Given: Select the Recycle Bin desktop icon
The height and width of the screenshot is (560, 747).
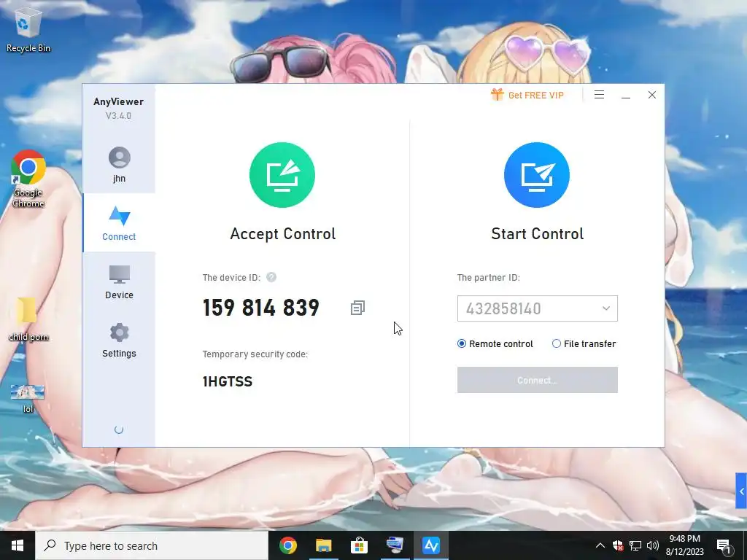Looking at the screenshot, I should [28, 29].
